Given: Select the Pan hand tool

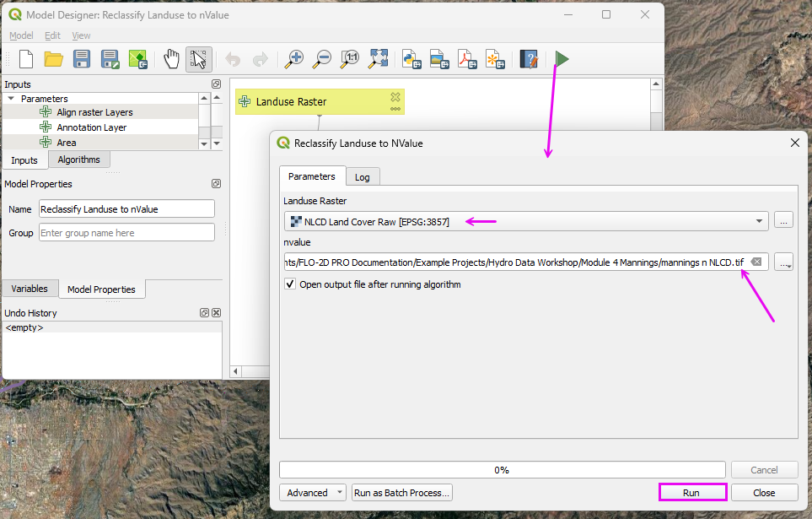Looking at the screenshot, I should (172, 59).
